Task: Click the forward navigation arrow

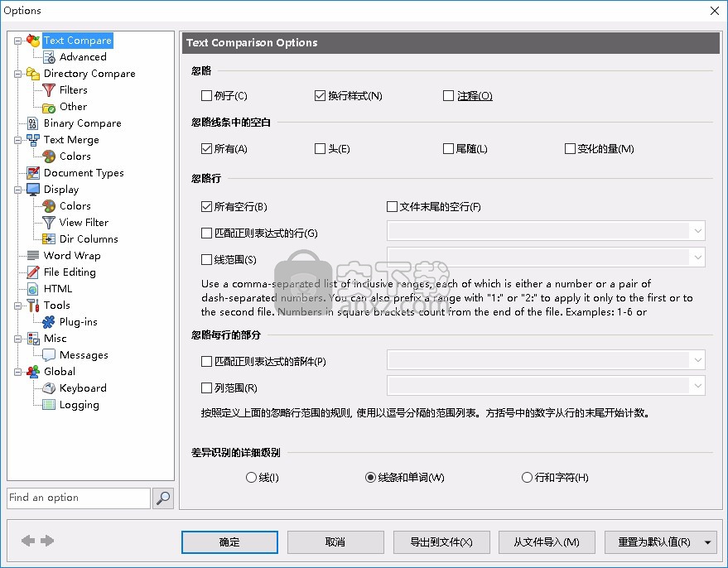Action: 47,541
